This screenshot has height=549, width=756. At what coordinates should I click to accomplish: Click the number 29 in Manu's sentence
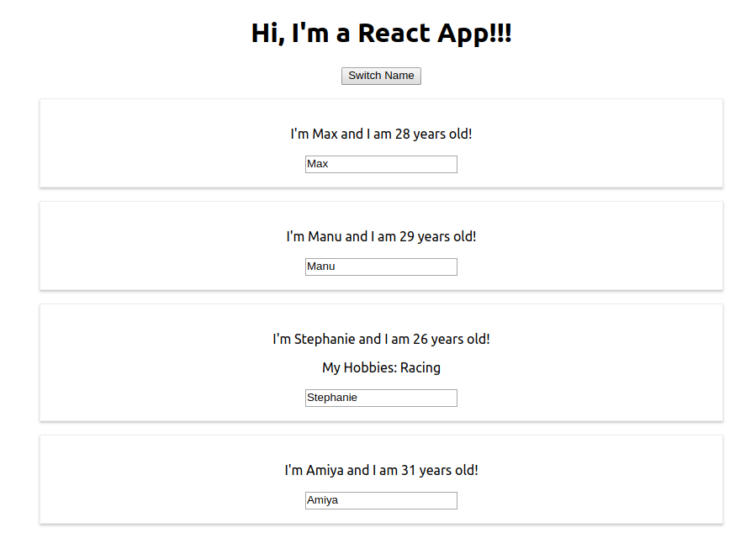406,236
